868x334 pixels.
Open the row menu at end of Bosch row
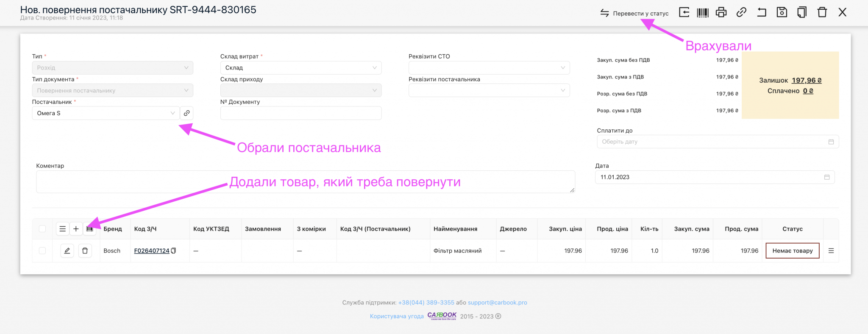point(831,251)
